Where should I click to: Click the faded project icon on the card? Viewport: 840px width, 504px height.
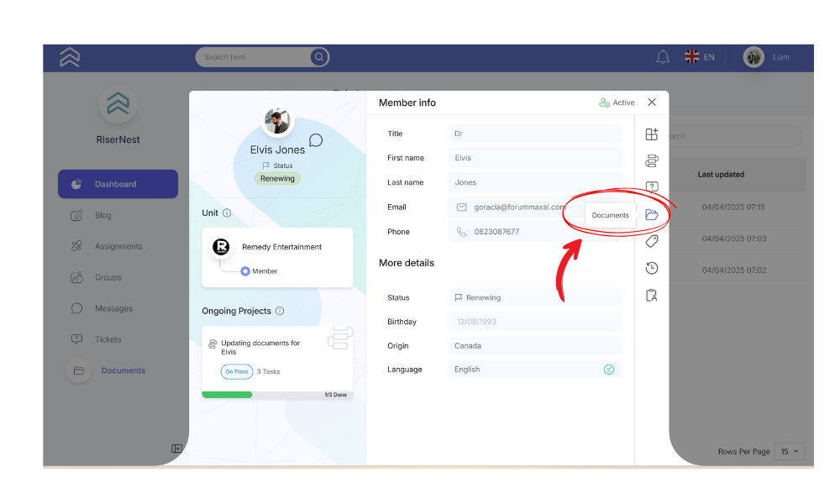tap(339, 338)
